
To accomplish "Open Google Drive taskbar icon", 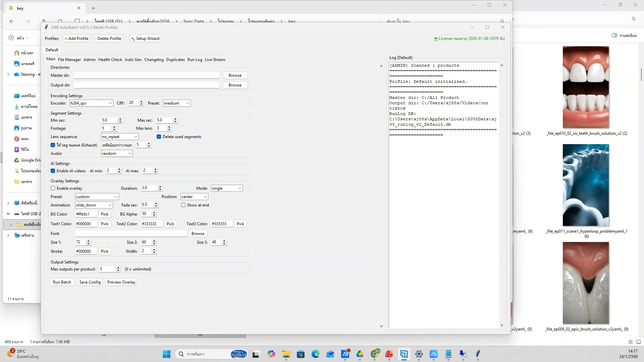I will point(360,354).
